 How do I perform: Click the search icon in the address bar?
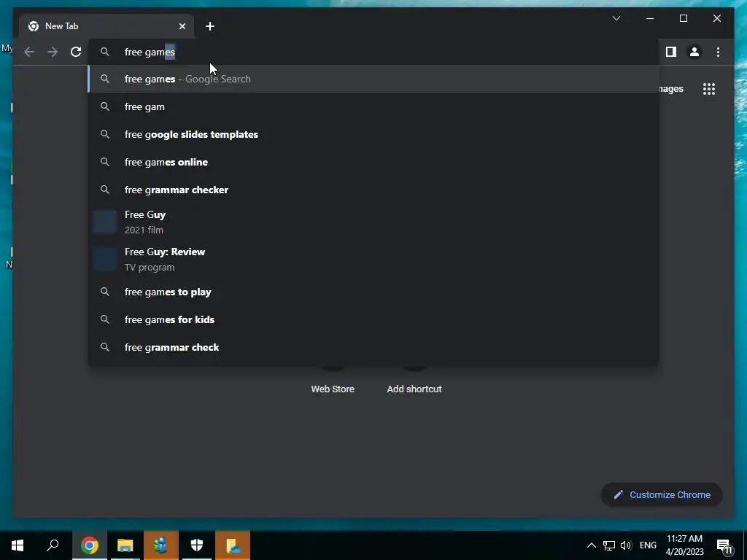pos(105,52)
